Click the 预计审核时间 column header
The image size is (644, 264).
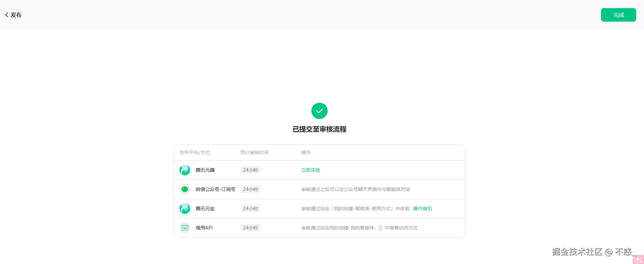click(x=254, y=152)
